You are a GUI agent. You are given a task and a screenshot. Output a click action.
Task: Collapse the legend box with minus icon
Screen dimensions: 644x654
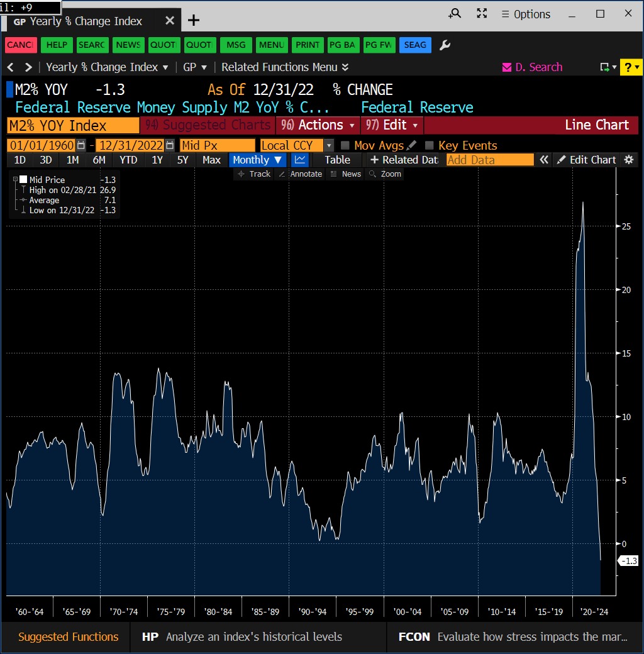(16, 179)
